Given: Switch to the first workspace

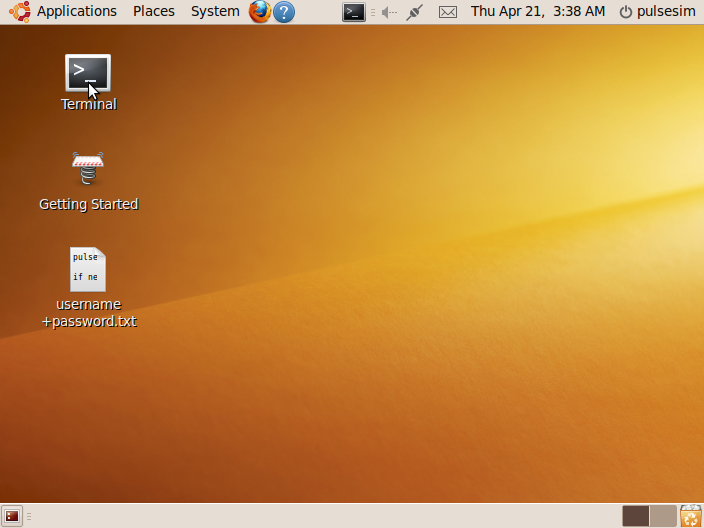Looking at the screenshot, I should click(x=635, y=516).
